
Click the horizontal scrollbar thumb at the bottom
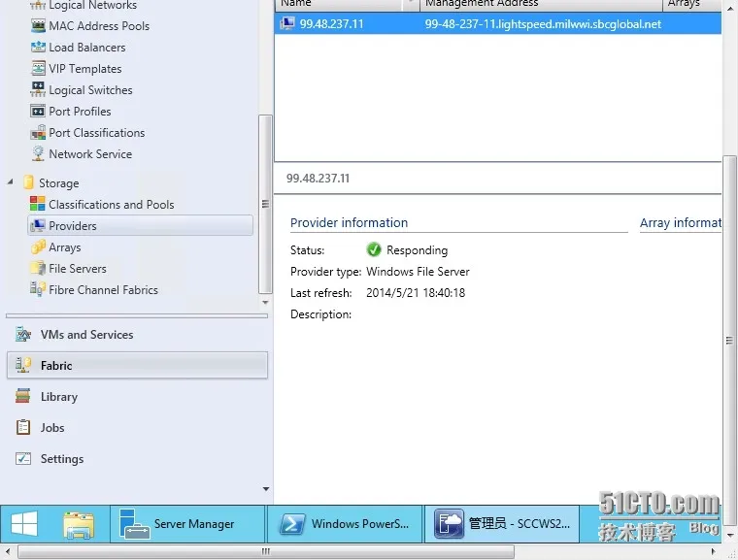[266, 551]
